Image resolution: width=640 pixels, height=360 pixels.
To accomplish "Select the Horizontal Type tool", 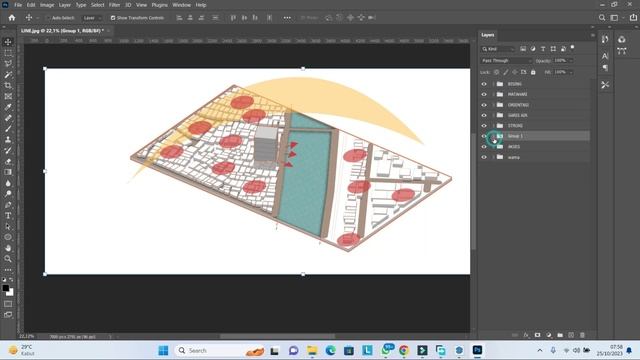I will pos(8,216).
